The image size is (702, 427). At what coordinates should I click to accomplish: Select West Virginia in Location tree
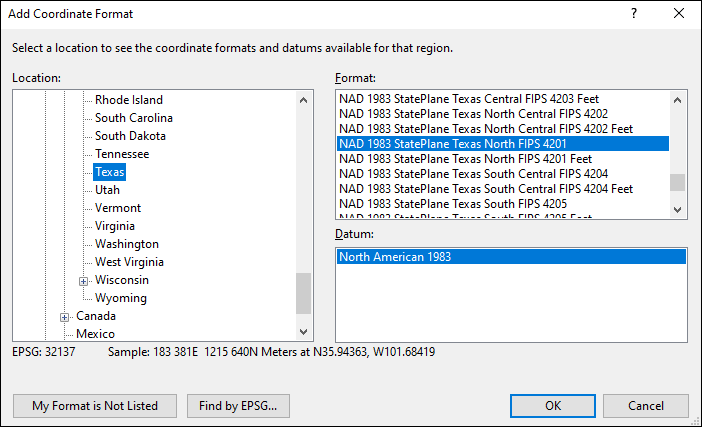pyautogui.click(x=129, y=262)
